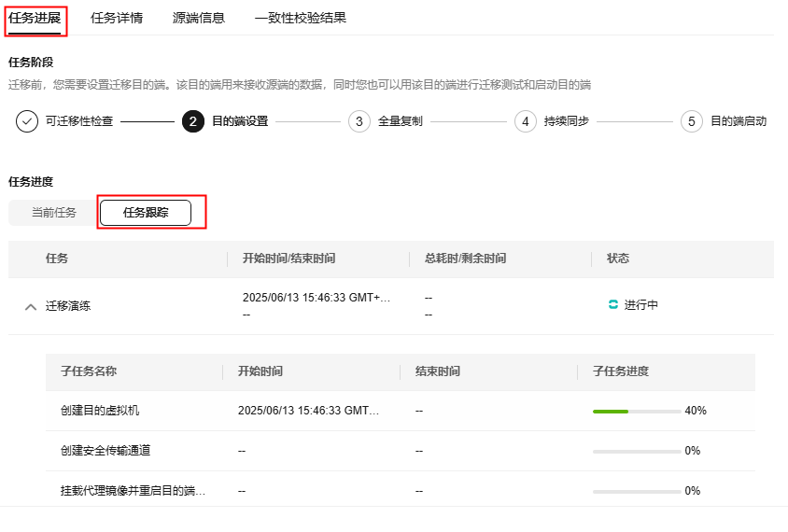
Task: Click the 迁移演练 start time 2025/06/13 15:46:33
Action: [x=317, y=298]
